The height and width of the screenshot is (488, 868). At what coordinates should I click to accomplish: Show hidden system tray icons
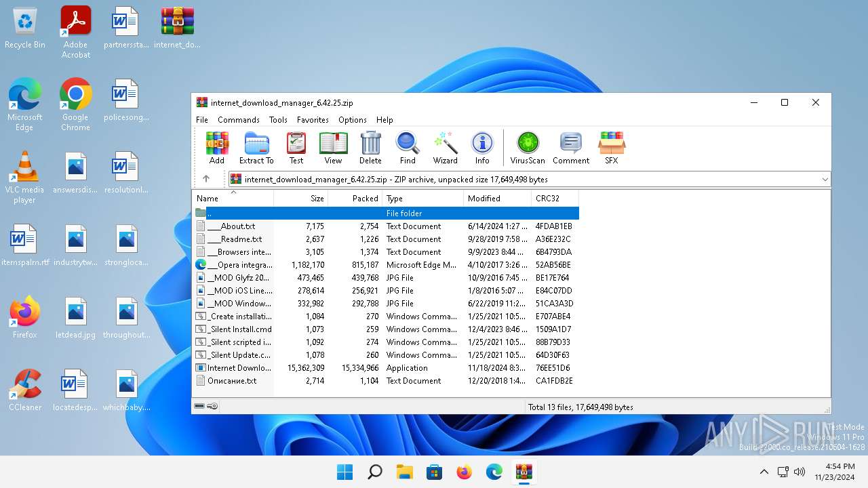point(764,472)
